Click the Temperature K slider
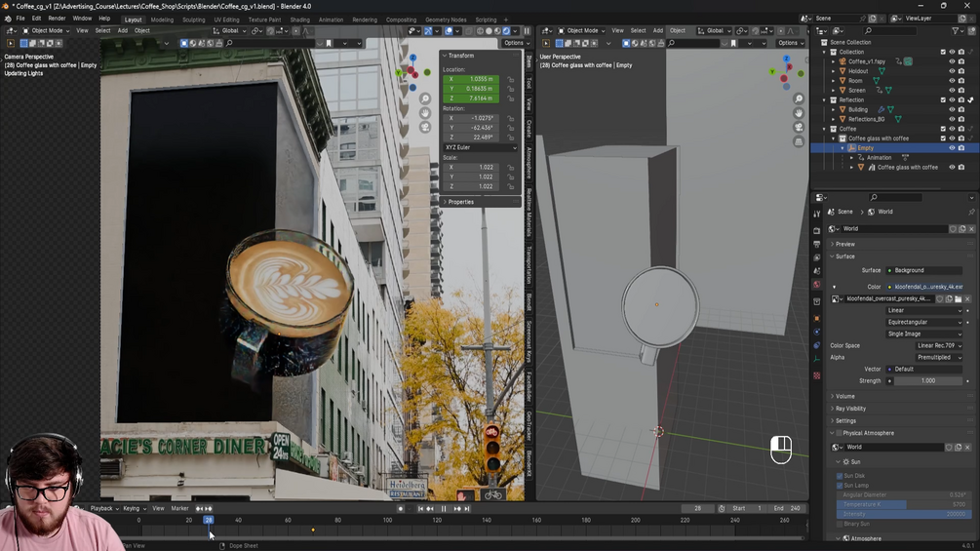This screenshot has width=980, height=551. (903, 505)
